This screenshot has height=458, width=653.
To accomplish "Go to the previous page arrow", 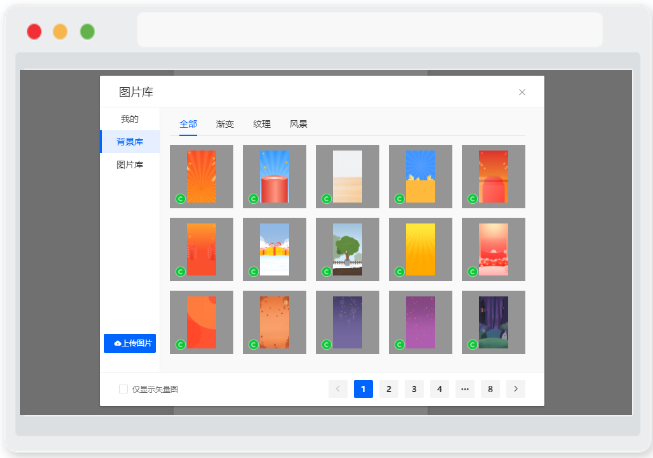I will (x=338, y=389).
